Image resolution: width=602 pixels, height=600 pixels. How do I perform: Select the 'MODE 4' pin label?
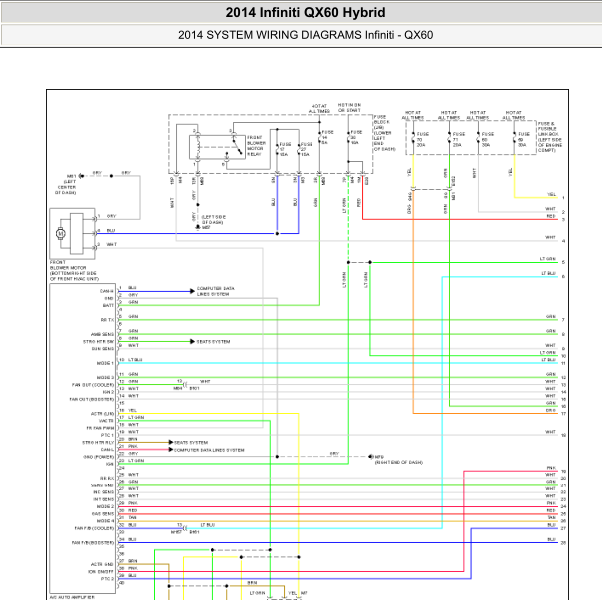coord(105,521)
